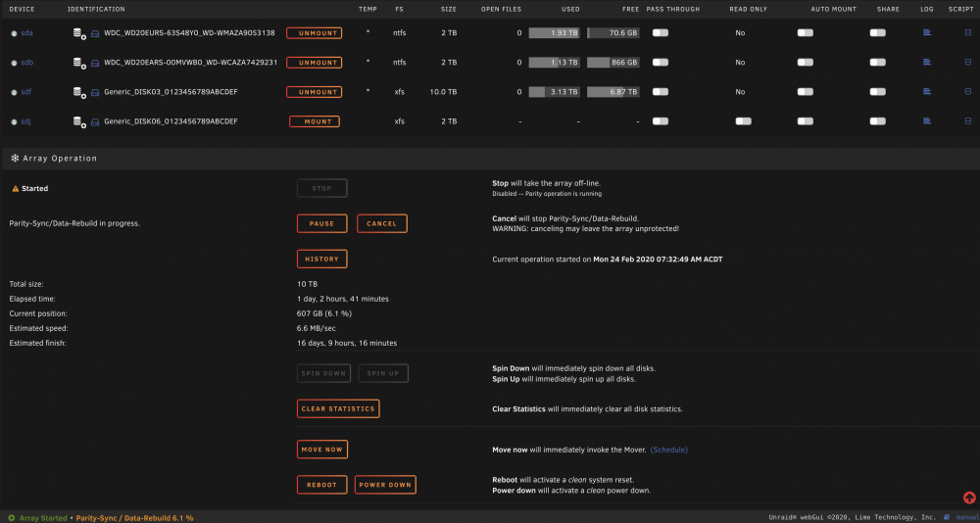Toggle Share switch for sdj

pos(877,120)
